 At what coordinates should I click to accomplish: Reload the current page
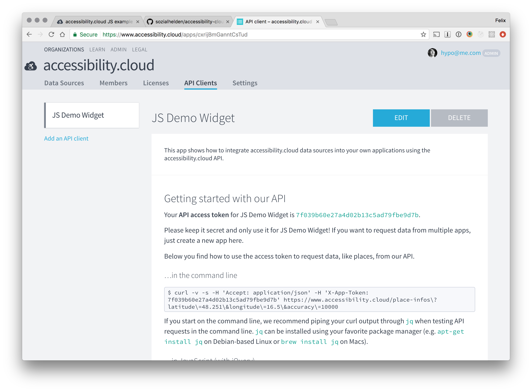(x=51, y=34)
